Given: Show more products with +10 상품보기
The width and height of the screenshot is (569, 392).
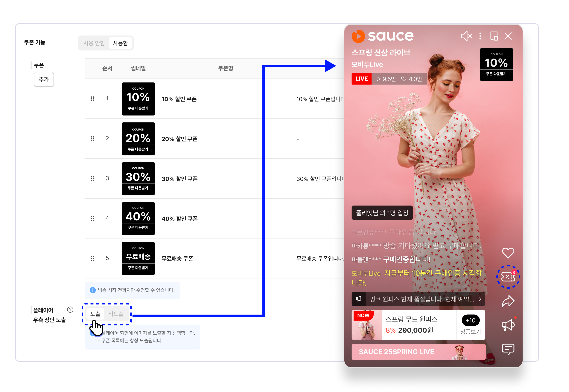Looking at the screenshot, I should pos(470,325).
